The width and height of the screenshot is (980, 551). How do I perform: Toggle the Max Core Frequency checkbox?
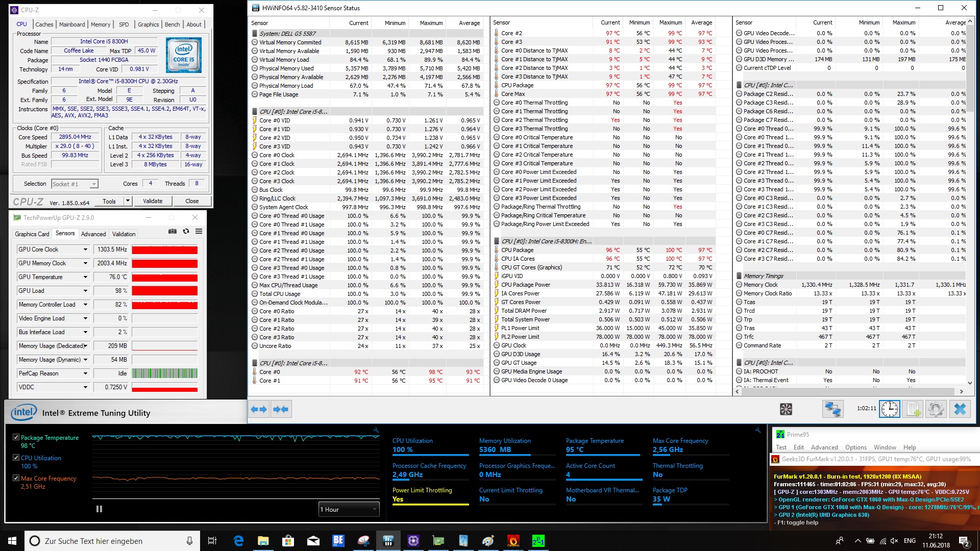(x=16, y=478)
